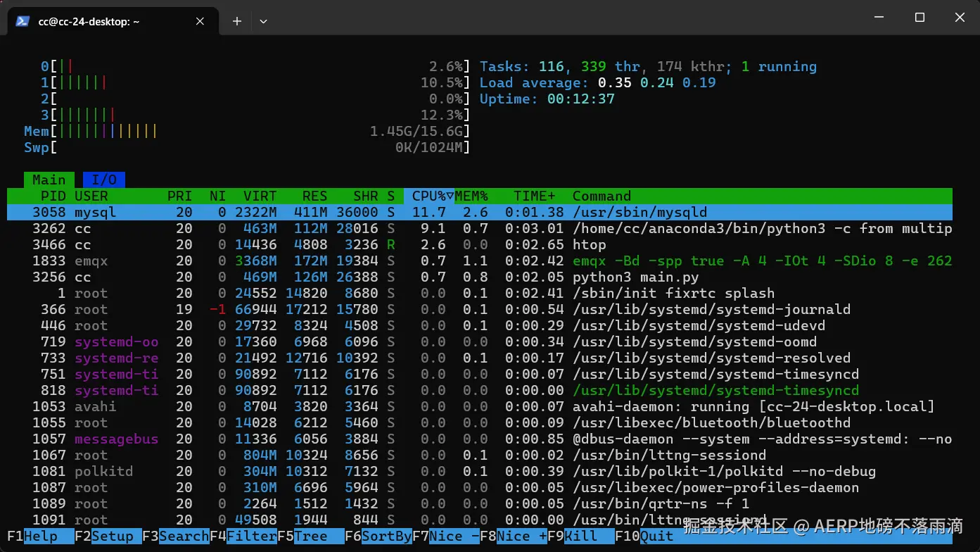Image resolution: width=980 pixels, height=552 pixels.
Task: Open a new terminal tab with the plus icon
Action: pyautogui.click(x=236, y=21)
